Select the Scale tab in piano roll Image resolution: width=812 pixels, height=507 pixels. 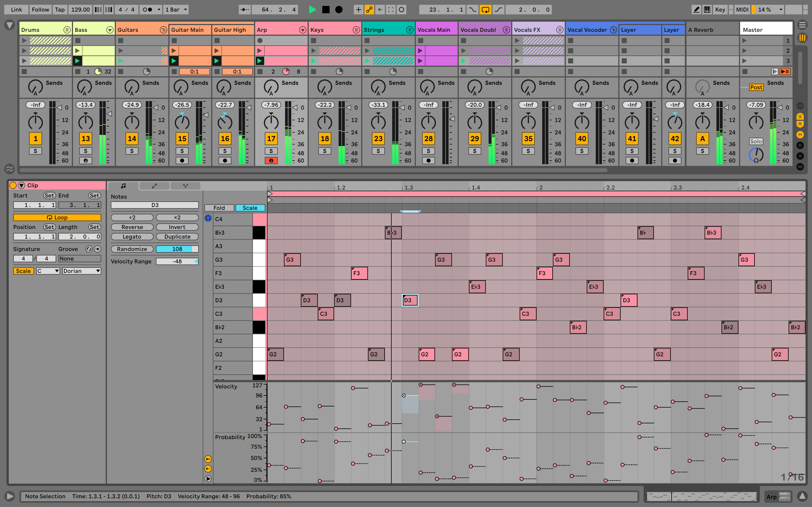pyautogui.click(x=248, y=208)
